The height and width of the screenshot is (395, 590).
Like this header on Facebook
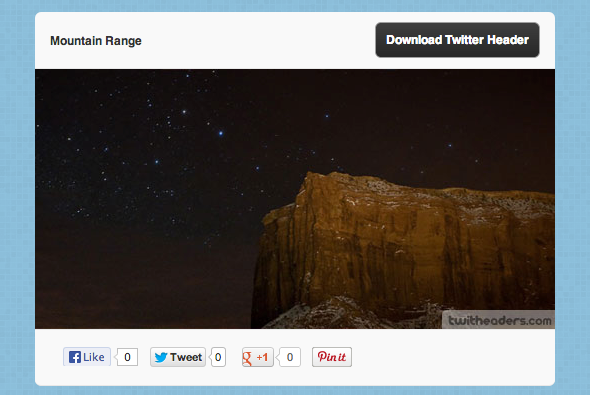click(x=87, y=357)
